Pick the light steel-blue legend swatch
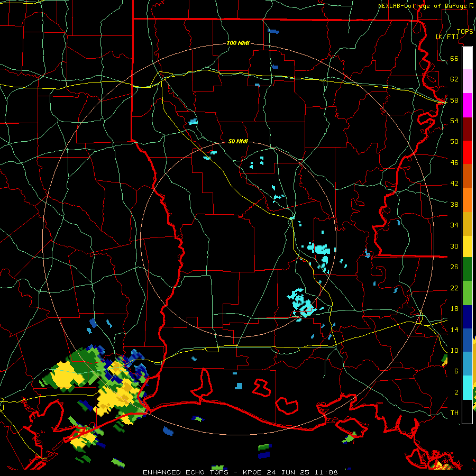Image resolution: width=476 pixels, height=476 pixels. [x=467, y=364]
